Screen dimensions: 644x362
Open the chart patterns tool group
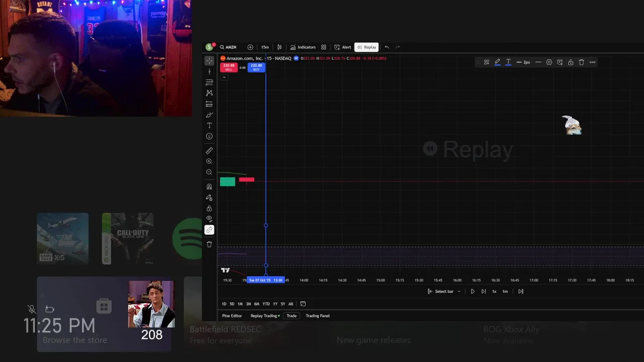click(209, 93)
